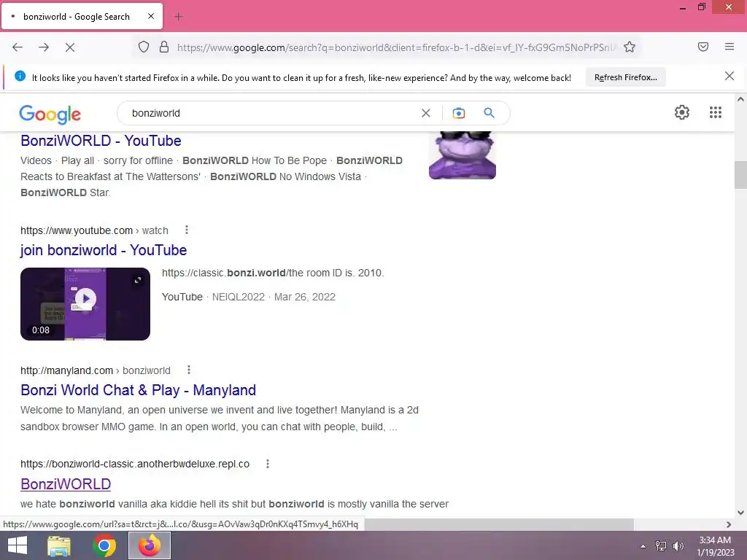This screenshot has width=747, height=560.
Task: Click the 'Play all' snippet text
Action: pyautogui.click(x=77, y=161)
